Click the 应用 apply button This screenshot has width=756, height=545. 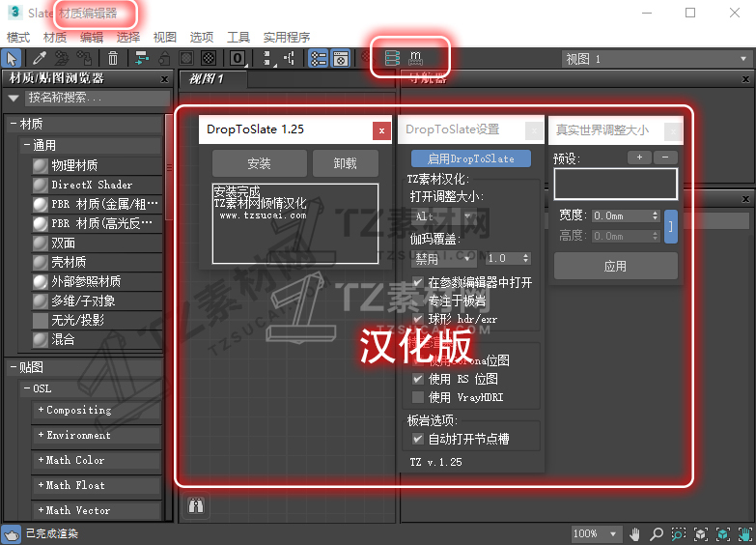click(x=615, y=266)
